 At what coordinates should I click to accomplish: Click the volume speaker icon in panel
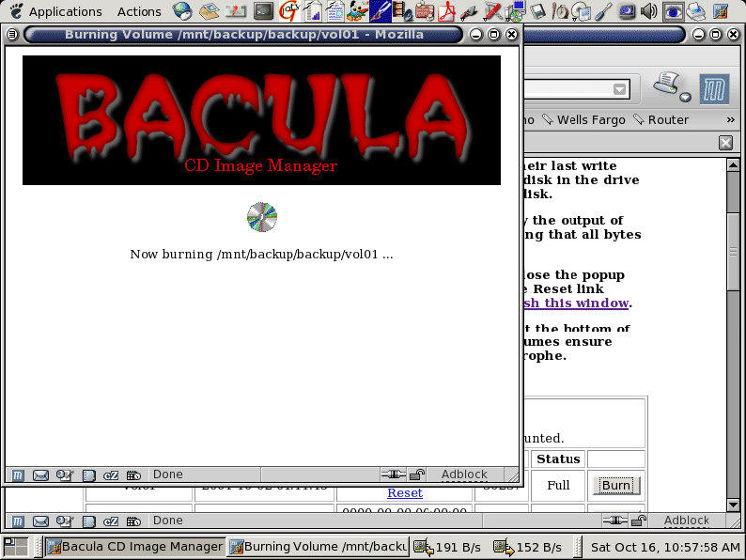[648, 12]
